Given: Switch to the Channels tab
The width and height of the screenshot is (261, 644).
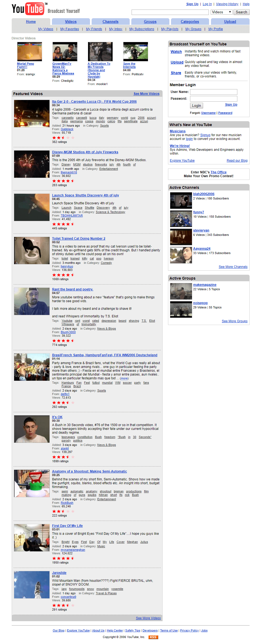Looking at the screenshot, I should [110, 21].
